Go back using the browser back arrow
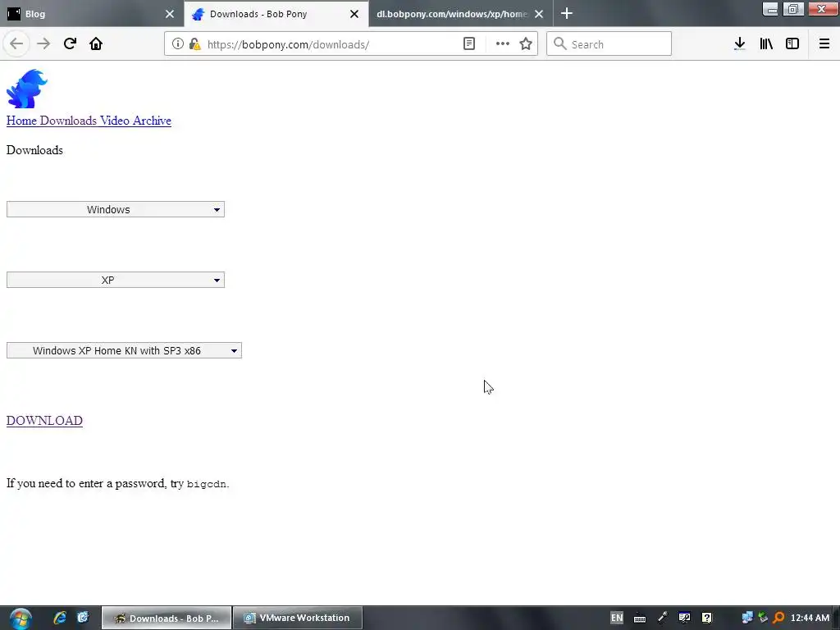The image size is (840, 630). click(x=16, y=44)
